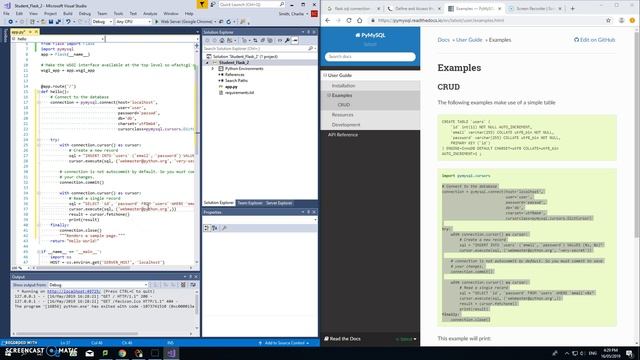640x360 pixels.
Task: Click the Show All Files icon in Solution Explorer
Action: [x=270, y=40]
